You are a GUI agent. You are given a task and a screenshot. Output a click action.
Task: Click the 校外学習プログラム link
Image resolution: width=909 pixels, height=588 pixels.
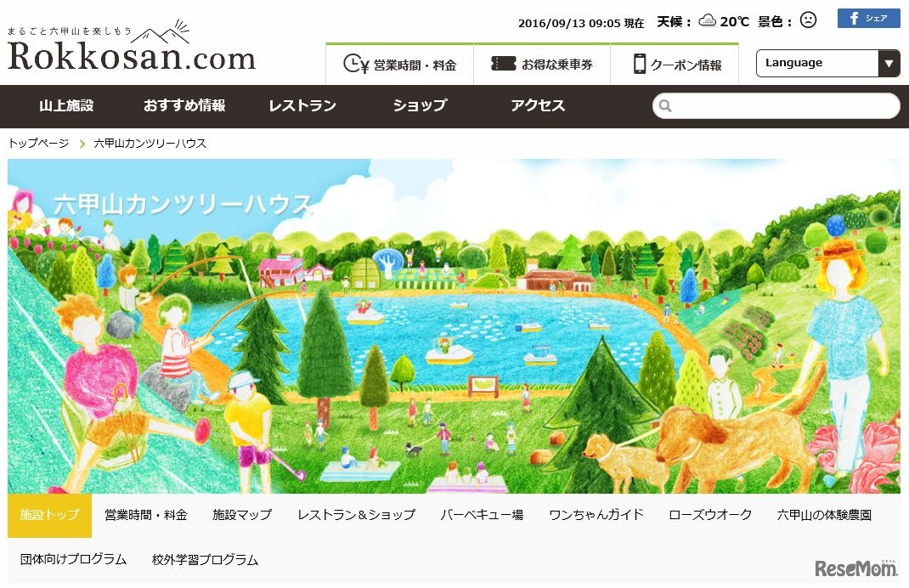tap(205, 560)
